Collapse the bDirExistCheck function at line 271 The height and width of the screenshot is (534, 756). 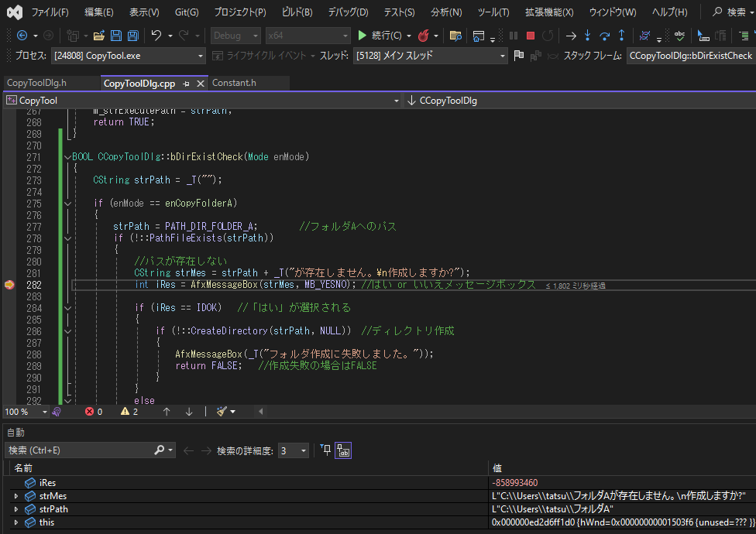pyautogui.click(x=67, y=157)
